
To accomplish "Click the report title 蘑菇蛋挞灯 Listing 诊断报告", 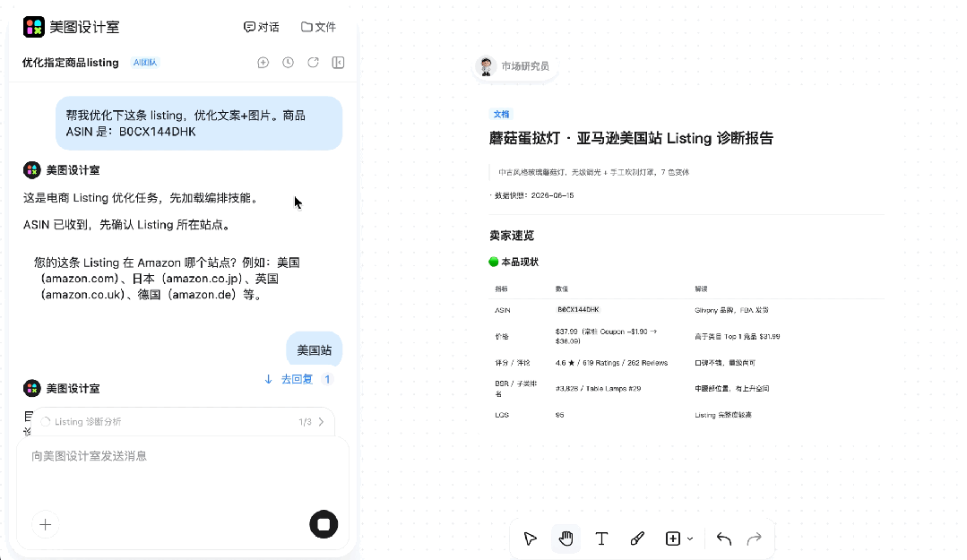I will [x=631, y=138].
